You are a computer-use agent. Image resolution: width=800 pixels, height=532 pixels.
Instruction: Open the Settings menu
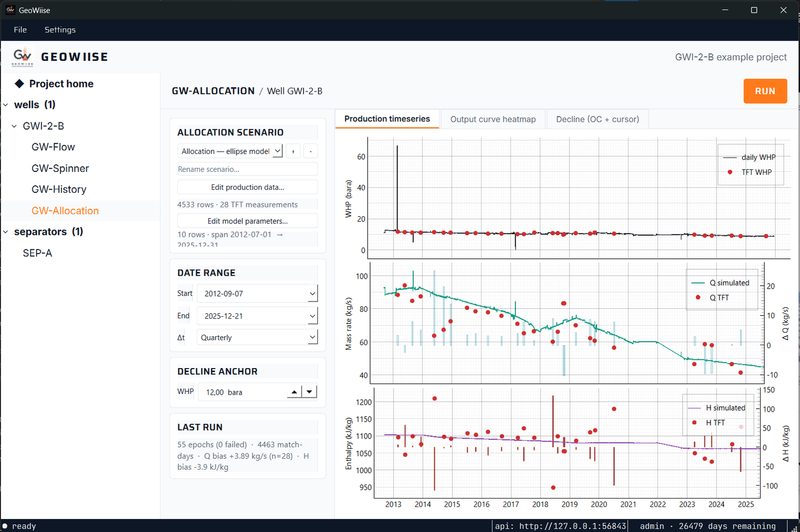[60, 30]
